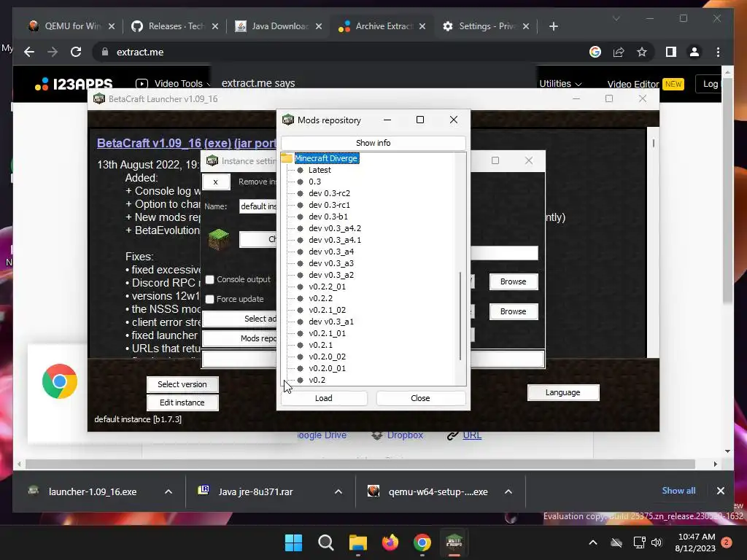This screenshot has height=560, width=747.
Task: Click Show all downloads link
Action: (678, 491)
